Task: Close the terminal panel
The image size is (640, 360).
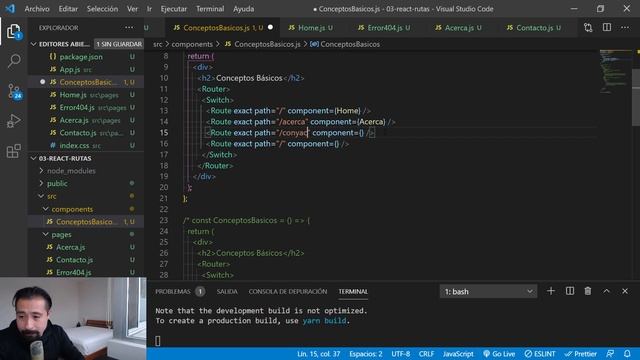Action: click(625, 291)
